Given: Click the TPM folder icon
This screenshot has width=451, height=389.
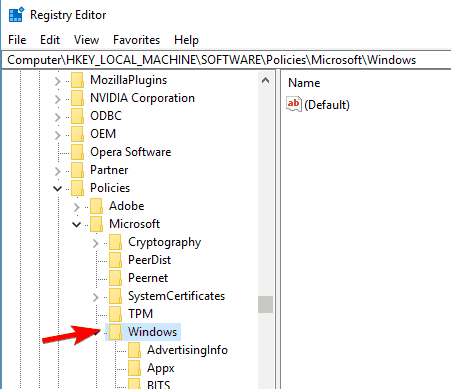Looking at the screenshot, I should 115,315.
